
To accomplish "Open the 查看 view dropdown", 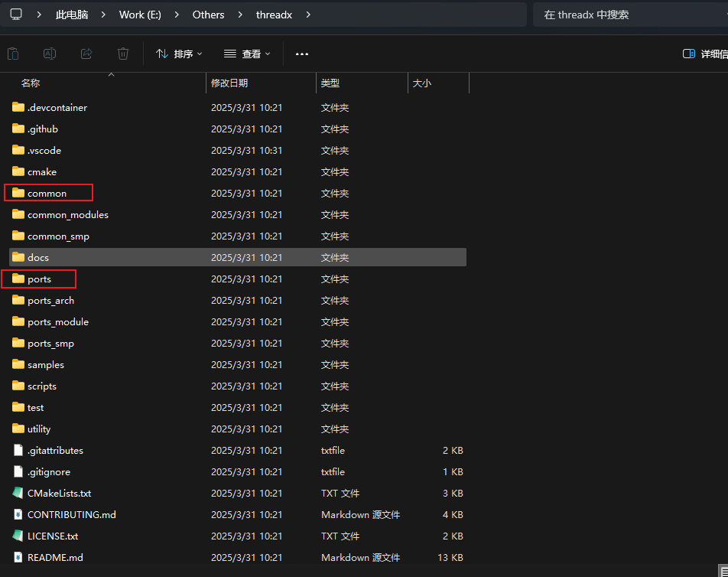I will pyautogui.click(x=247, y=54).
